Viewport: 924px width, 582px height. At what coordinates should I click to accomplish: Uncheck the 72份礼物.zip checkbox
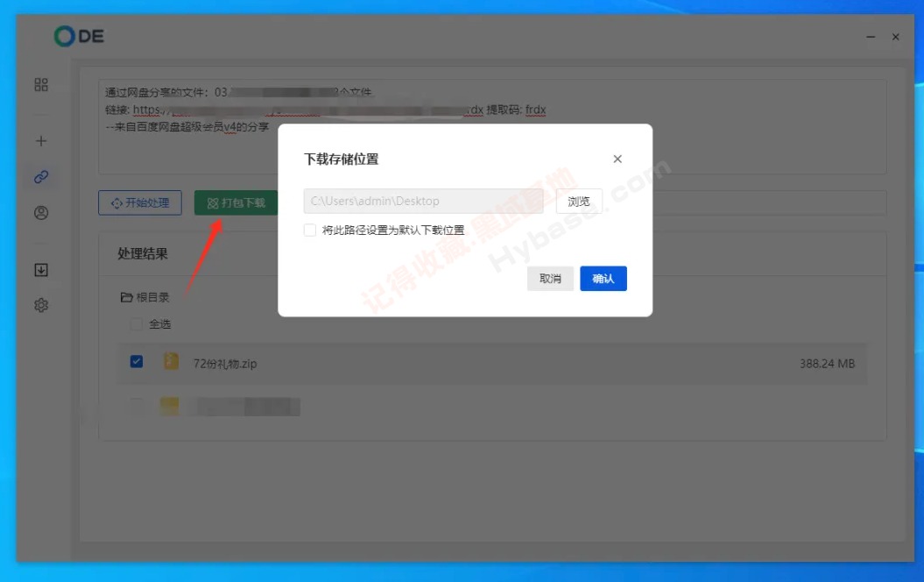(x=136, y=361)
